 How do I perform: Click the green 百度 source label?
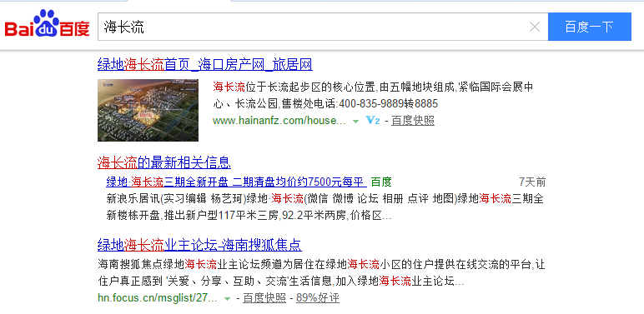point(381,182)
